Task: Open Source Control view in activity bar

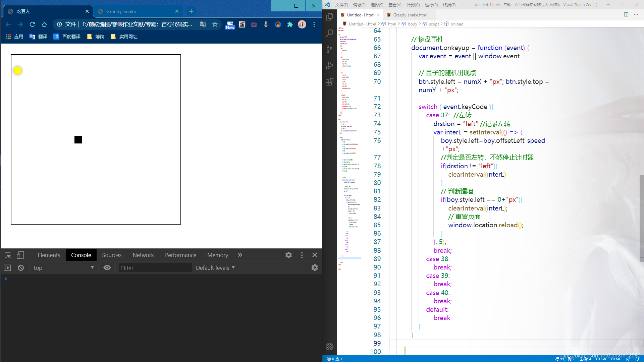Action: click(329, 49)
